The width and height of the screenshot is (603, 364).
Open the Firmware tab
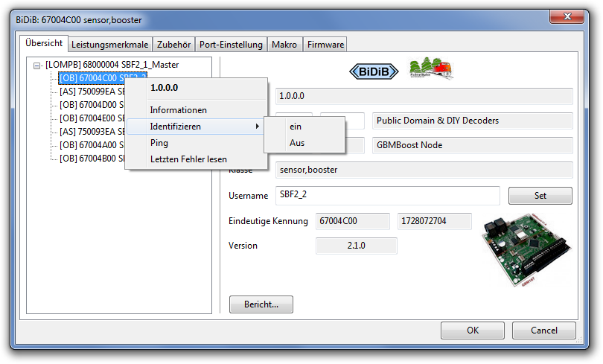coord(325,45)
